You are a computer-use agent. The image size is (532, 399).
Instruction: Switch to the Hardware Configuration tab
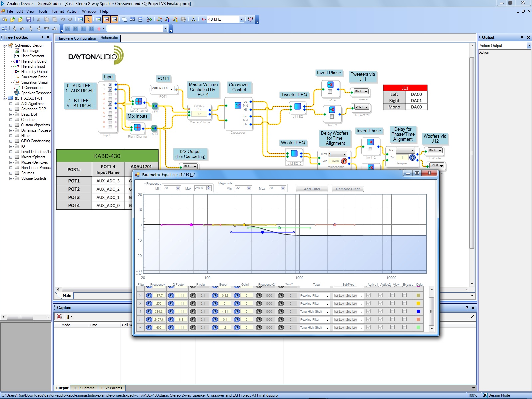(x=76, y=38)
